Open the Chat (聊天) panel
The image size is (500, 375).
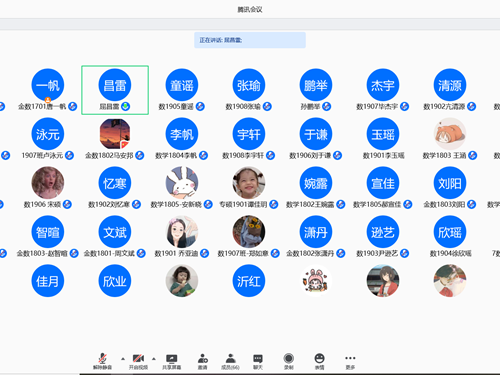tap(258, 361)
